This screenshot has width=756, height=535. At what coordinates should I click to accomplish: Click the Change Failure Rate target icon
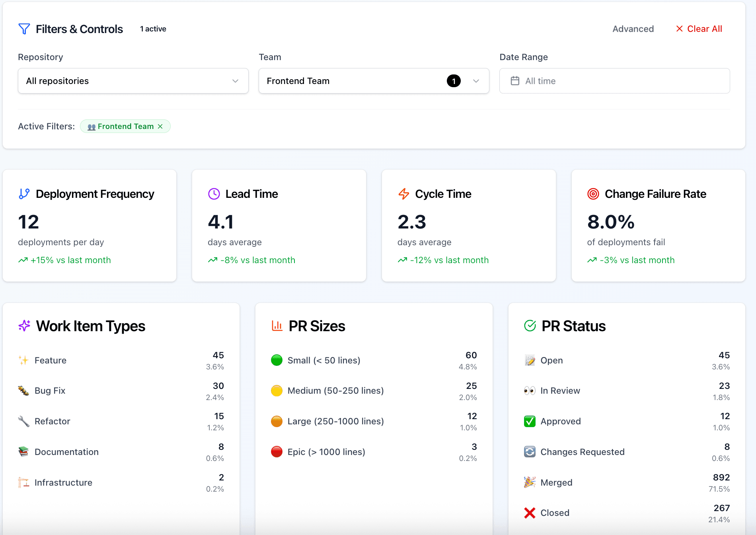593,194
